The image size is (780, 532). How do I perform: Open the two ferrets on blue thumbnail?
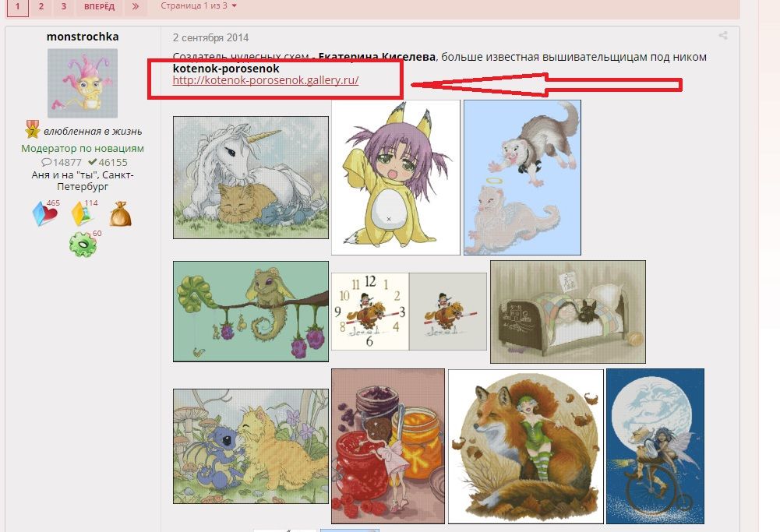(x=522, y=178)
